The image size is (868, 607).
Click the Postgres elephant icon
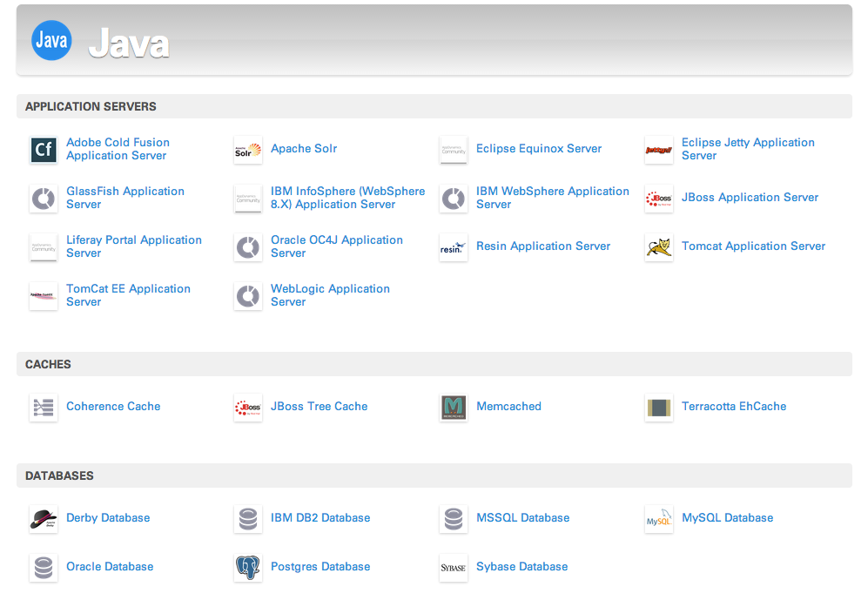click(x=248, y=568)
